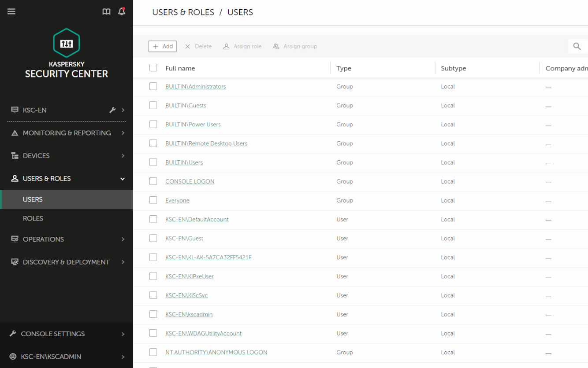This screenshot has height=368, width=588.
Task: Open the KSC-EN\Guest user link
Action: [184, 238]
